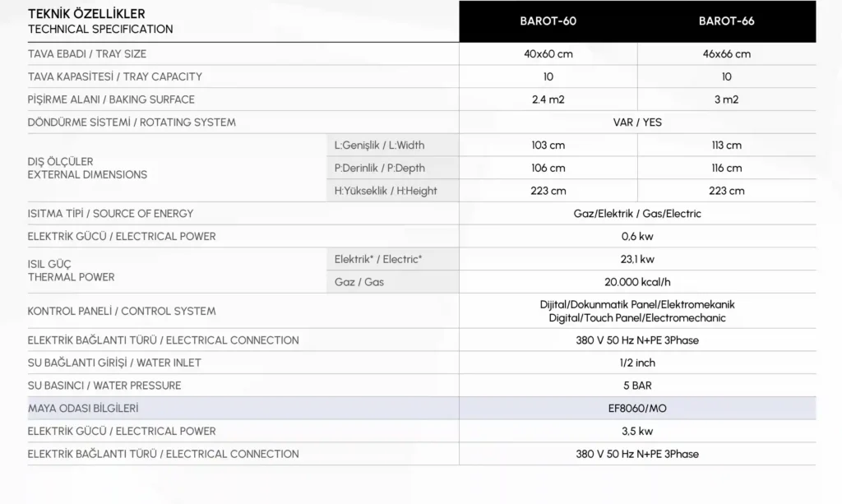Select the TEKNİK ÖZELLİKLER heading

86,14
